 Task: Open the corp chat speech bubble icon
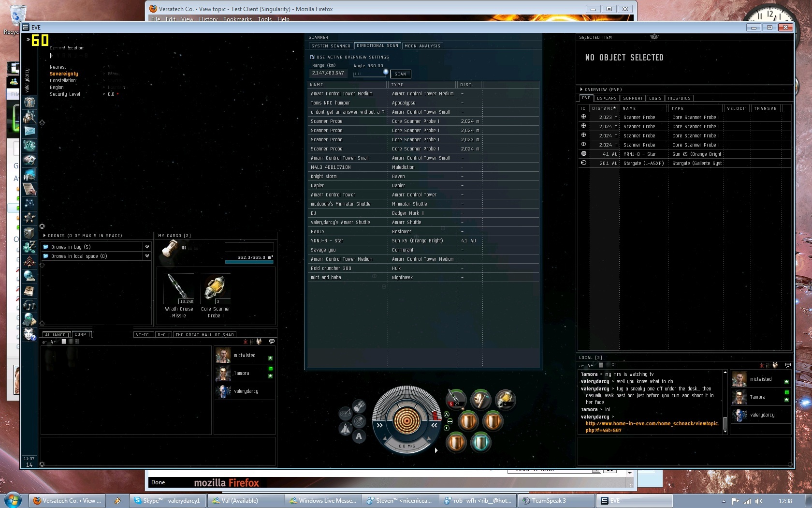click(x=272, y=342)
